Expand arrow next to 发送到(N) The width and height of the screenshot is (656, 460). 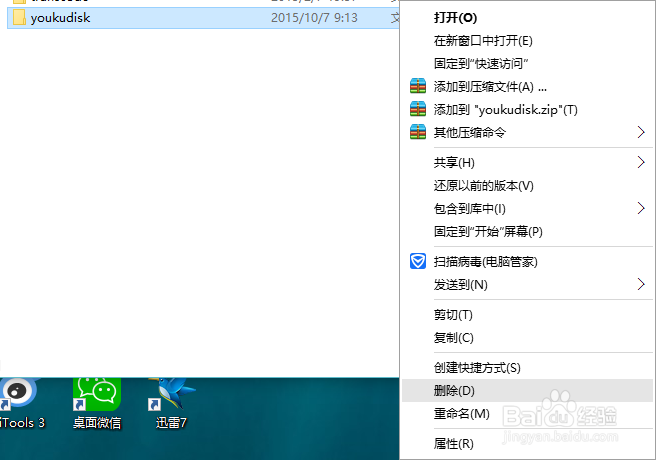[641, 284]
